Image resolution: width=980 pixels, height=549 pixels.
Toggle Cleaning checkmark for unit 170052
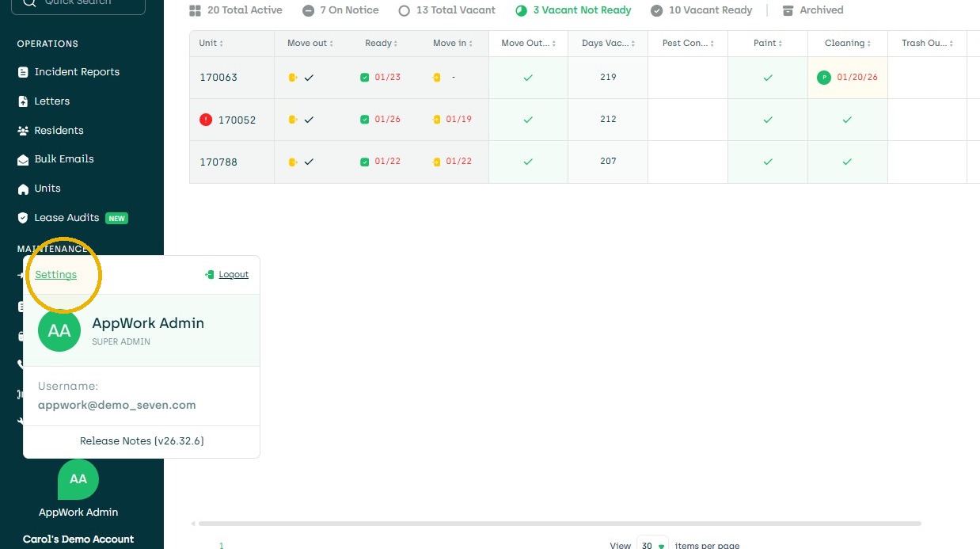(847, 120)
